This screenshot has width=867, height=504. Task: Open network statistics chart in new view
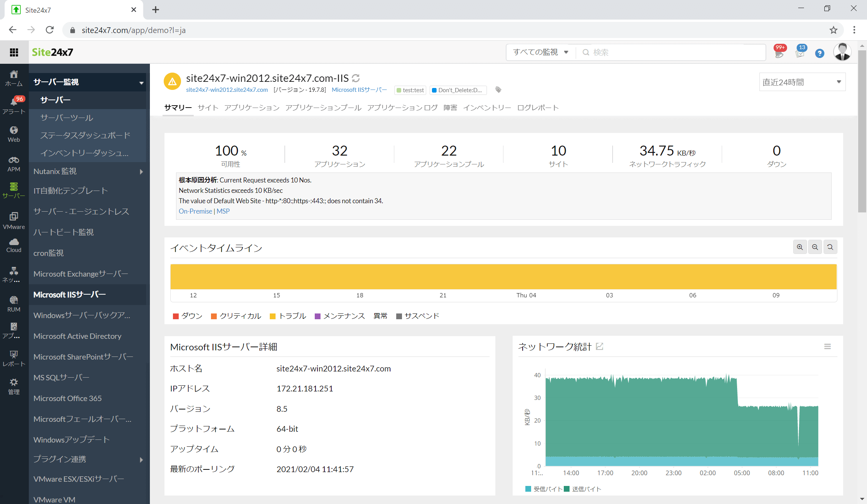point(600,346)
